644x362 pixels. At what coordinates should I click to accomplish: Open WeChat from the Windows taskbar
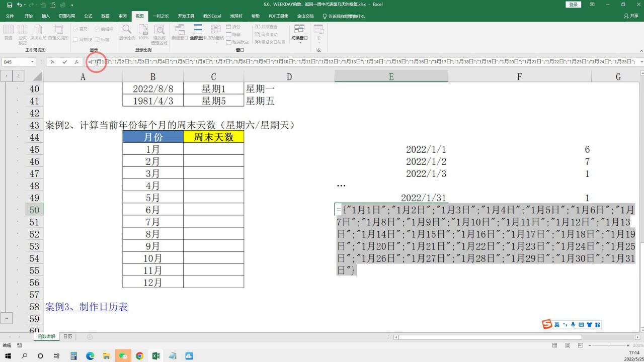tap(123, 356)
